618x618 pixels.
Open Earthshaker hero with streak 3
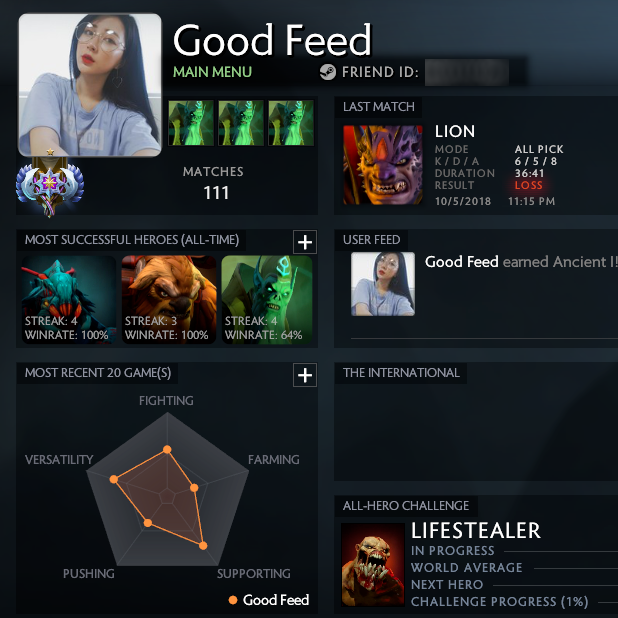pyautogui.click(x=169, y=300)
